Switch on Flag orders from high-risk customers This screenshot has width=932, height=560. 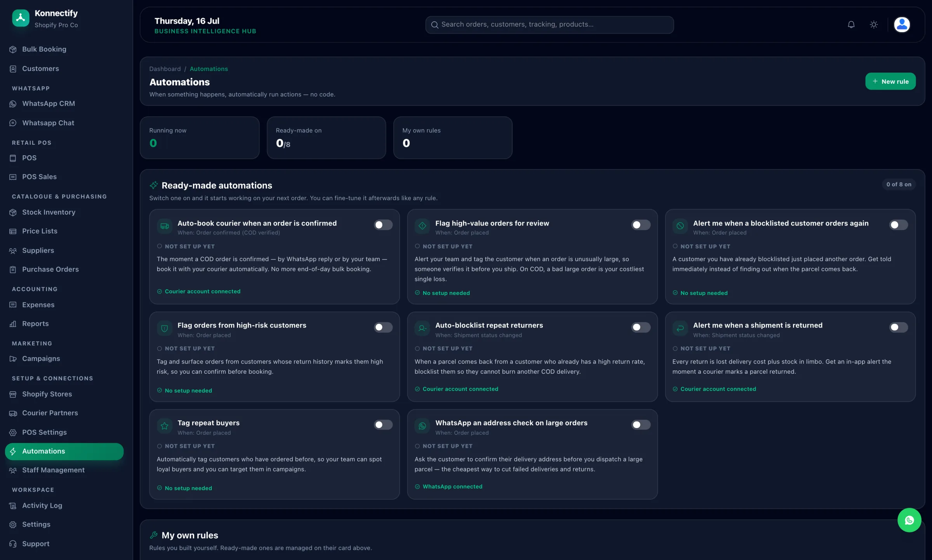point(383,328)
